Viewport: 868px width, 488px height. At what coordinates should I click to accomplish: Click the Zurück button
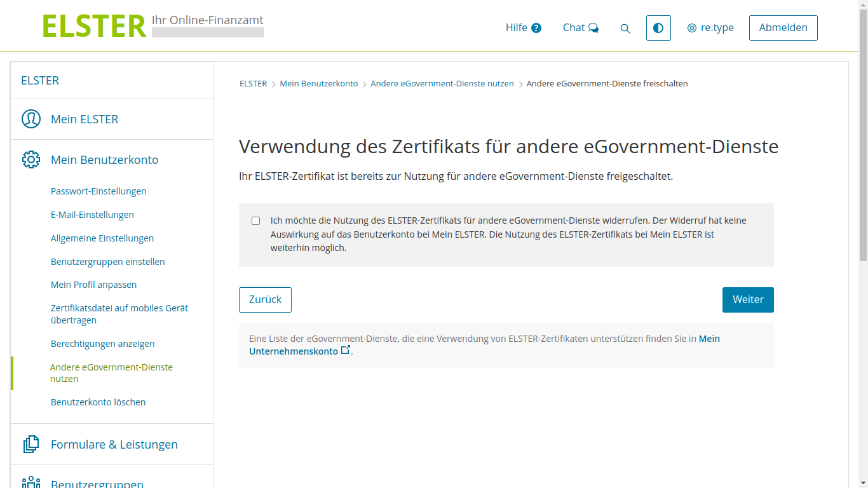(x=265, y=300)
